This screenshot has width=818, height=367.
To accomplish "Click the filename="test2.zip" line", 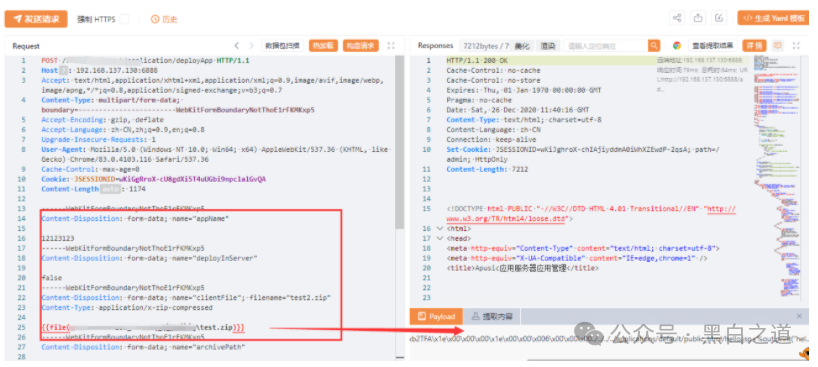I will (186, 298).
